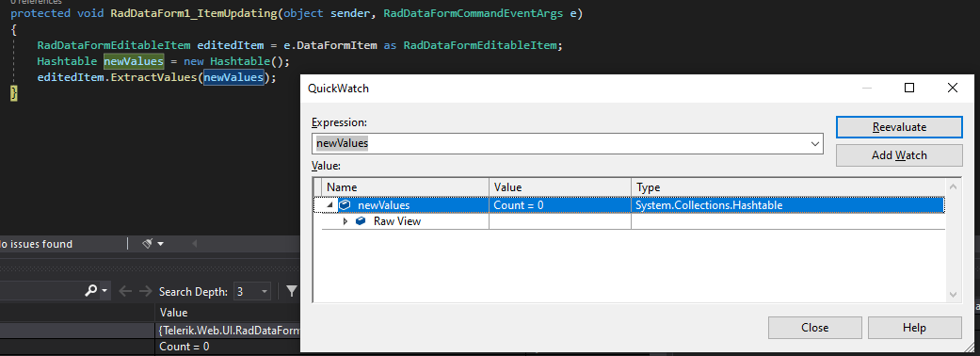Screen dimensions: 980x356
Task: Click the Expression input field
Action: 561,143
